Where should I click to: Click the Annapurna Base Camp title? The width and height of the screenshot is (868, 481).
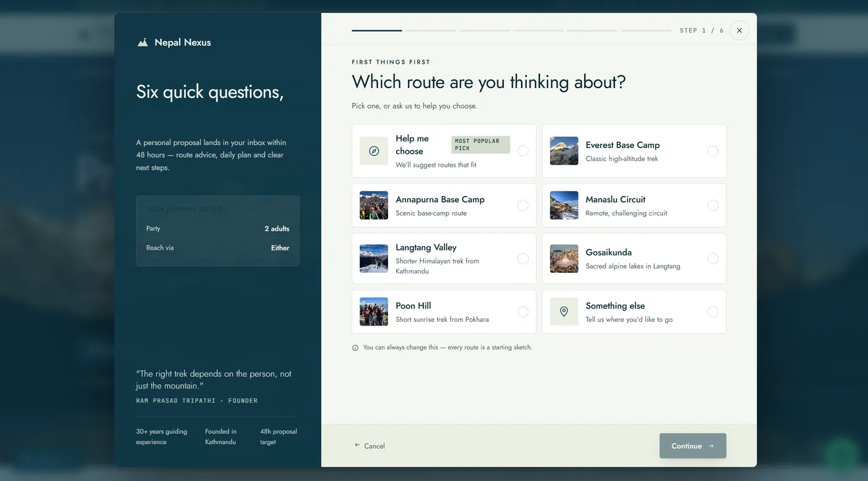coord(440,200)
